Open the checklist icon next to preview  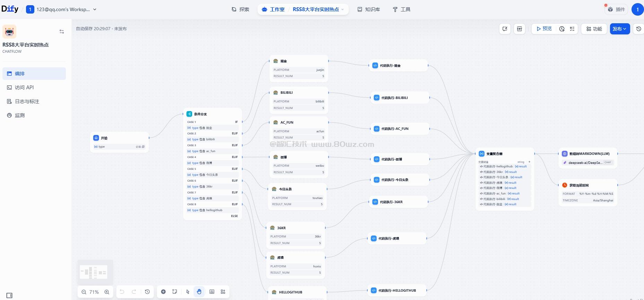pyautogui.click(x=572, y=29)
